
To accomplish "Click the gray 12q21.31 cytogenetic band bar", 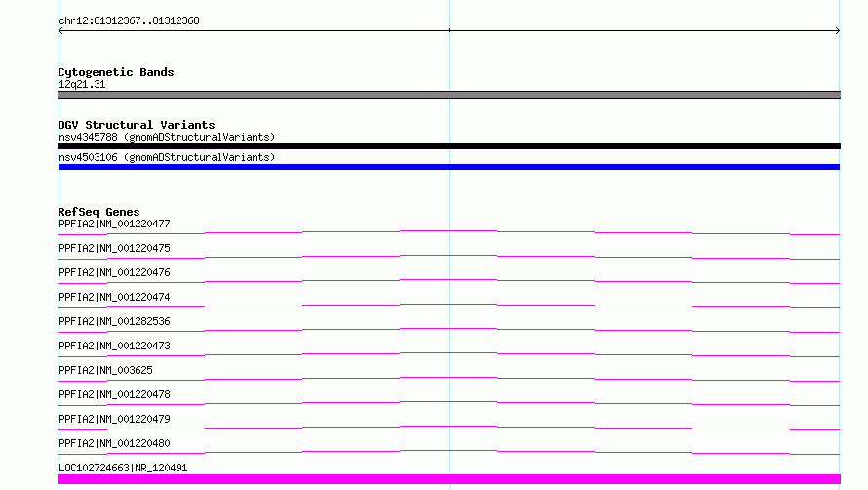I will 449,95.
